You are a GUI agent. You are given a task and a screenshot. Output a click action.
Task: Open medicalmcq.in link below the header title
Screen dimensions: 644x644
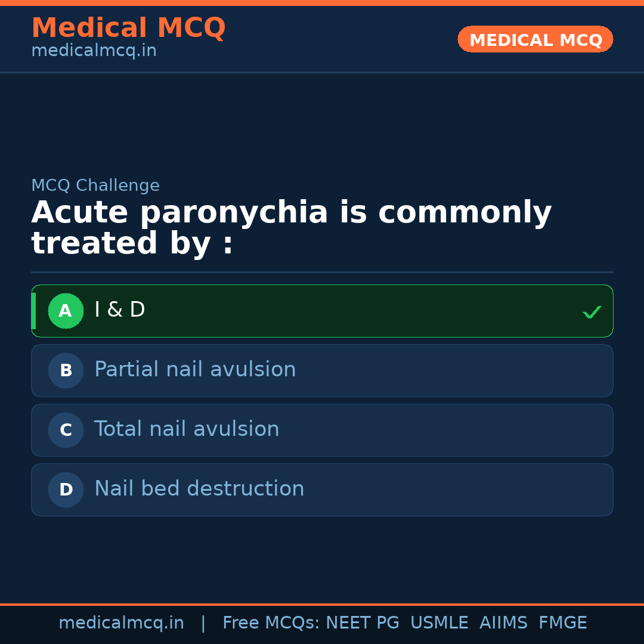94,51
